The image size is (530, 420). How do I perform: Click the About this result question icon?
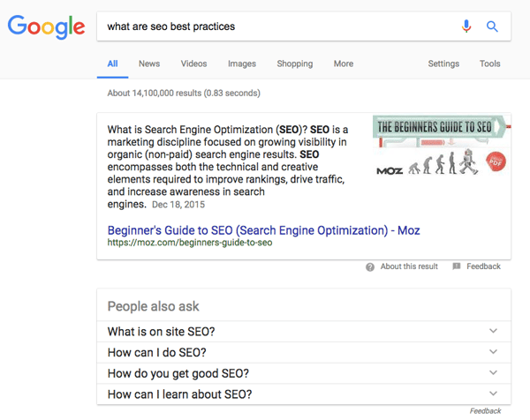[370, 266]
